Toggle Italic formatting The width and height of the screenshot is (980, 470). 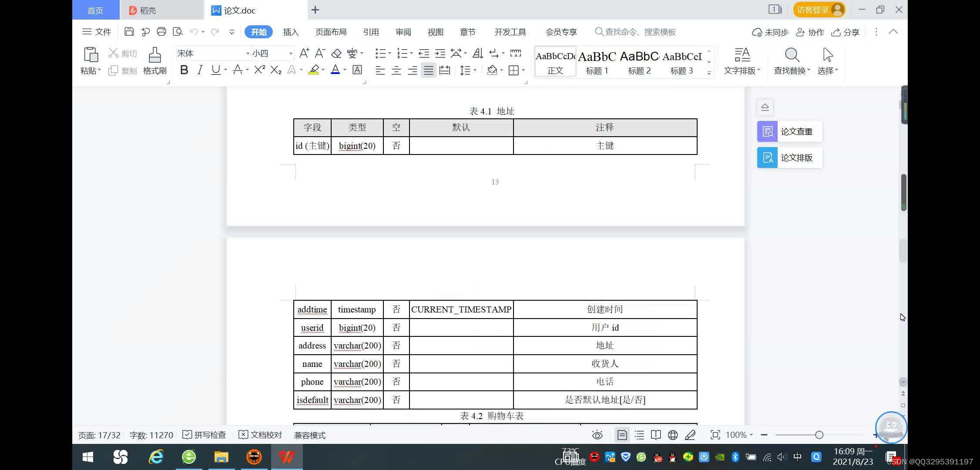[200, 70]
